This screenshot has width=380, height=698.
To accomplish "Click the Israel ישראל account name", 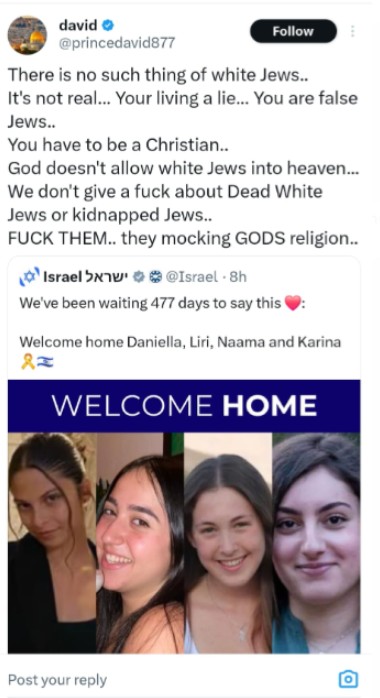I will [86, 277].
